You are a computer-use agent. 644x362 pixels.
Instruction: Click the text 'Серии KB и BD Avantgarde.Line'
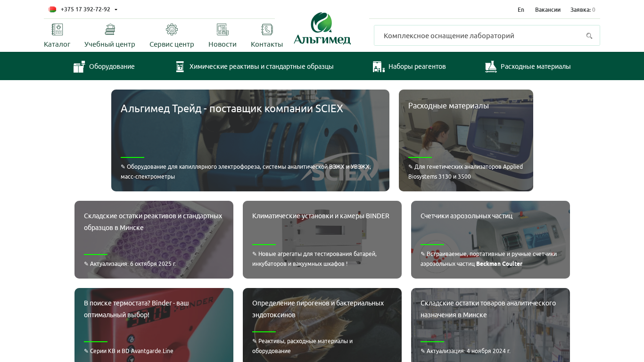[x=132, y=351]
